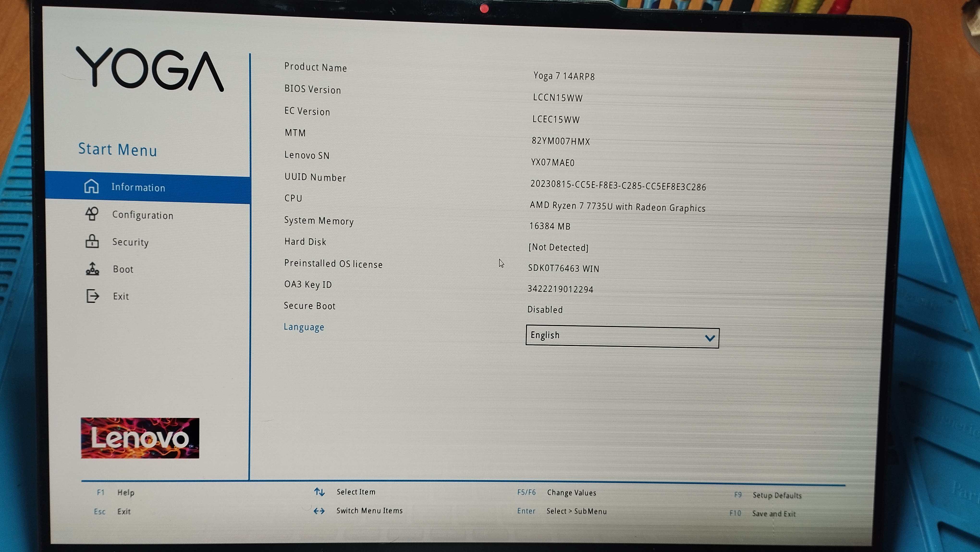
Task: Switch to the Security menu section
Action: [130, 242]
